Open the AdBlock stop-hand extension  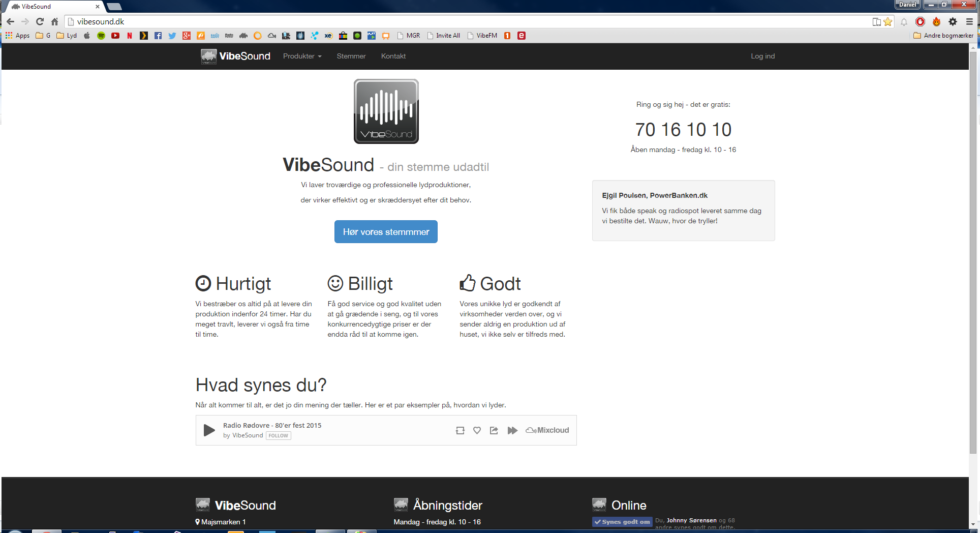(x=920, y=21)
